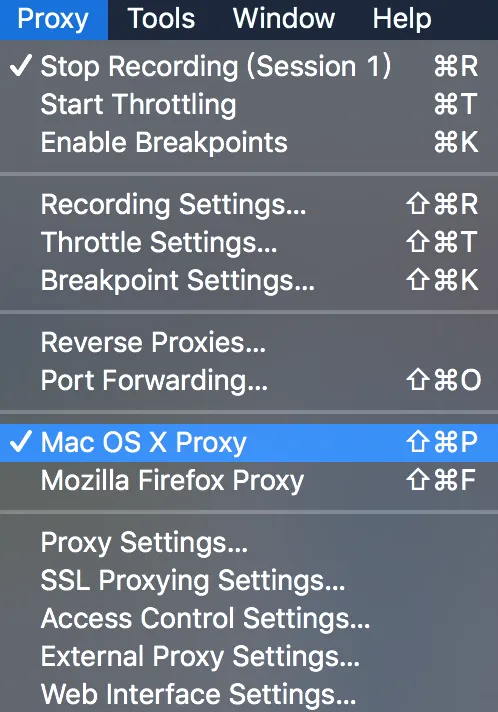Open the Proxy menu in menu bar
498x712 pixels.
coord(54,20)
